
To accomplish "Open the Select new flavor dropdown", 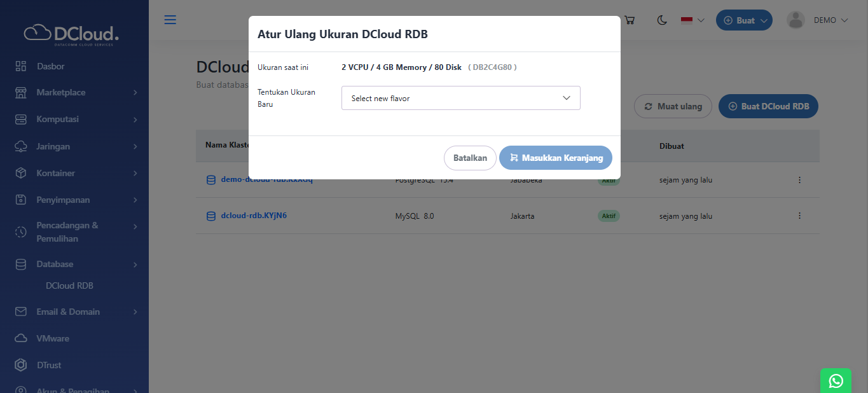I will pyautogui.click(x=460, y=98).
